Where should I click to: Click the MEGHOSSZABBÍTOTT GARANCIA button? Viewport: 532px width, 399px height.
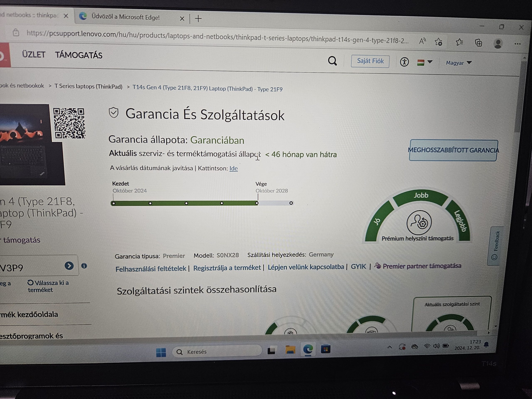click(453, 150)
